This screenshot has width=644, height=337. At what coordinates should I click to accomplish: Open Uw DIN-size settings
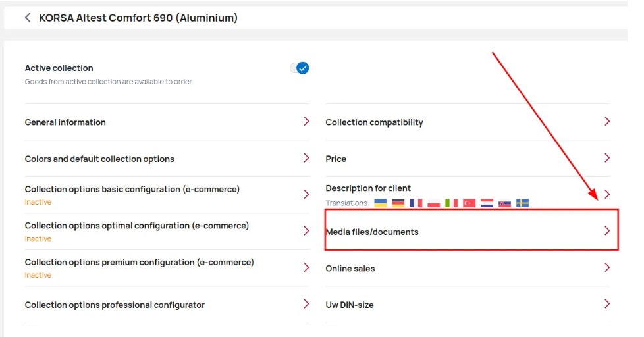tap(468, 305)
